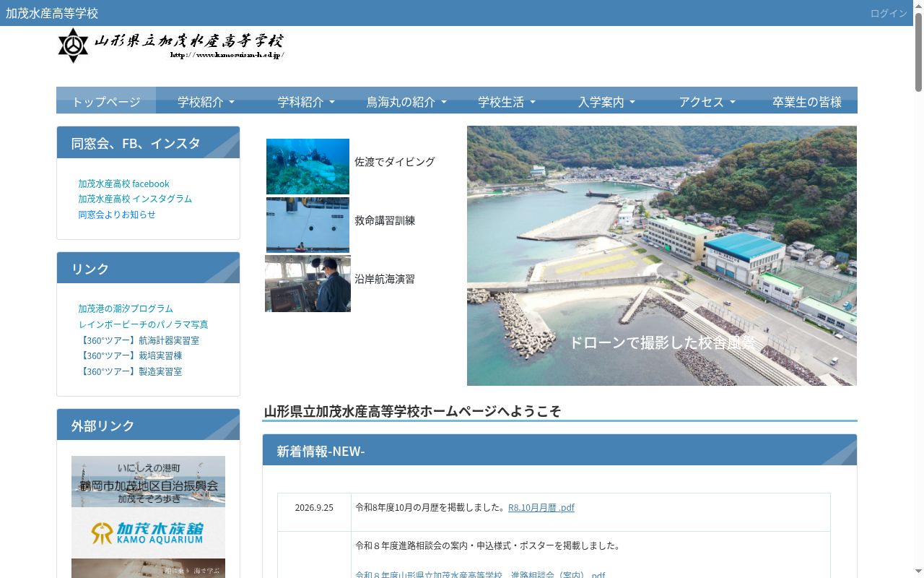This screenshot has height=578, width=924.
Task: Open the 【360°ツアー】製造実習室 link
Action: click(x=130, y=371)
